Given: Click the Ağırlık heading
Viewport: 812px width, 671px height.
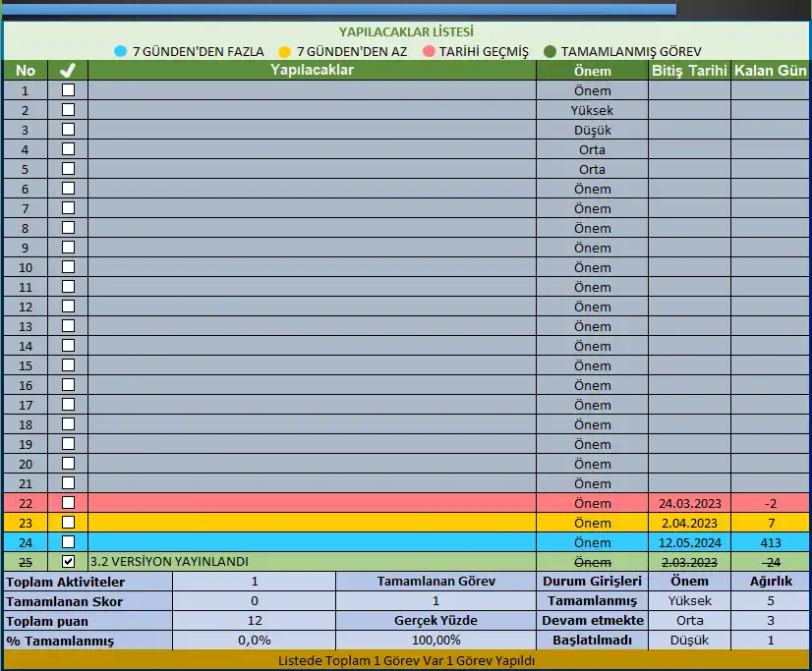Looking at the screenshot, I should pos(771,581).
